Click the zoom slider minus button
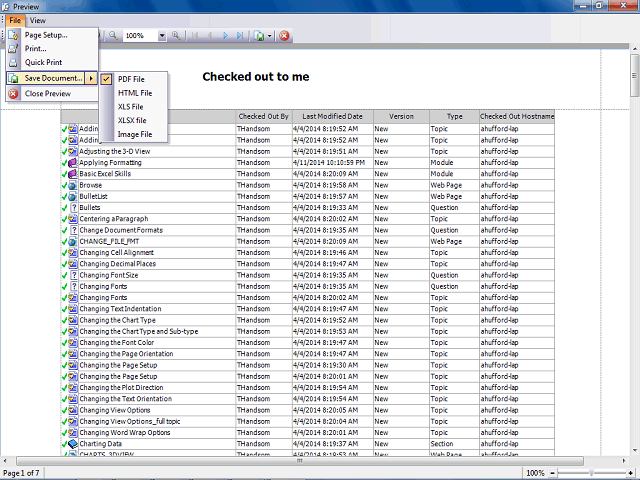Screen dimensions: 640x480 pyautogui.click(x=552, y=473)
